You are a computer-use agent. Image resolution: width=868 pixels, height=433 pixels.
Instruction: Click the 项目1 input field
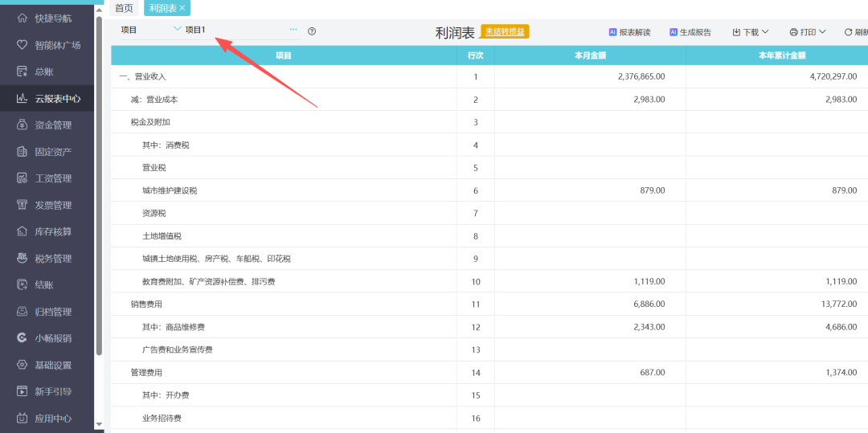tap(233, 30)
